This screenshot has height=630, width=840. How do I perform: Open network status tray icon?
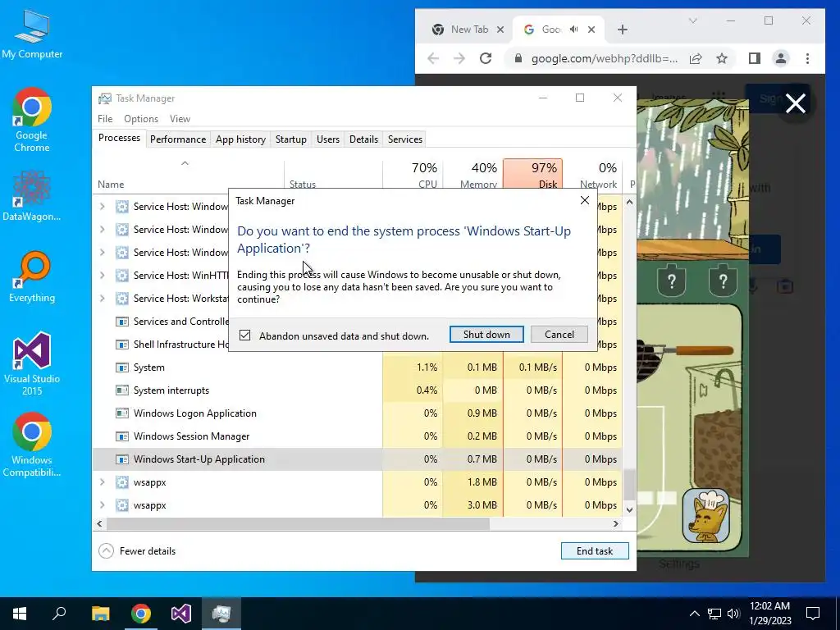[x=714, y=614]
